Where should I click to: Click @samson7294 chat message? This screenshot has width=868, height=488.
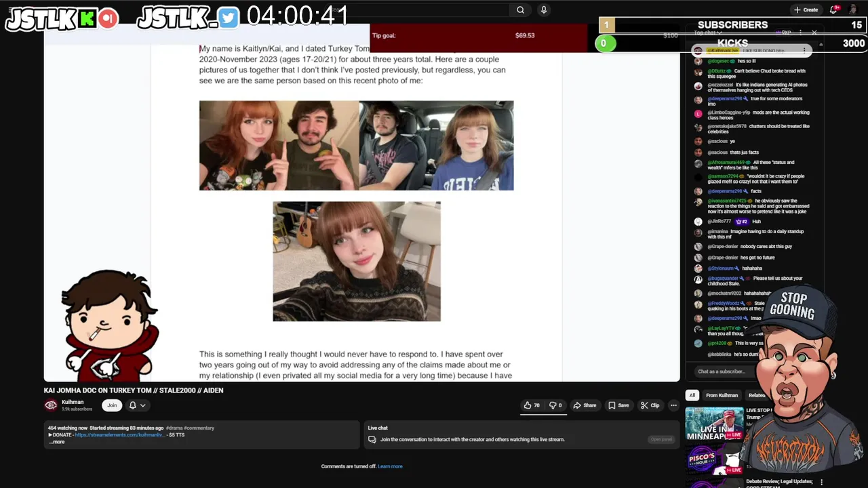point(755,179)
